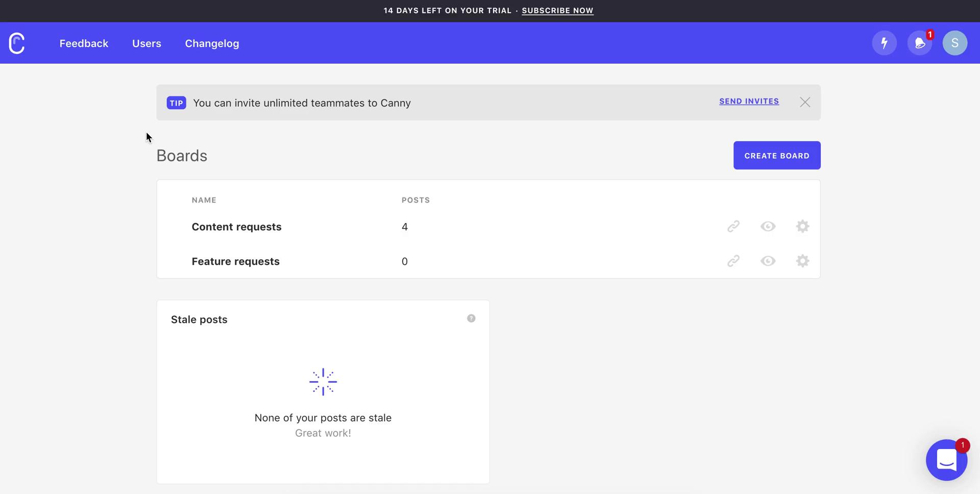Open the Intercom chat bubble
Viewport: 980px width, 494px height.
pos(947,460)
